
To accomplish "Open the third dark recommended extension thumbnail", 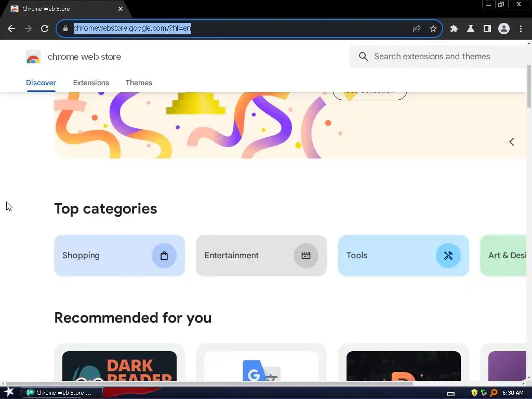I will click(x=403, y=366).
